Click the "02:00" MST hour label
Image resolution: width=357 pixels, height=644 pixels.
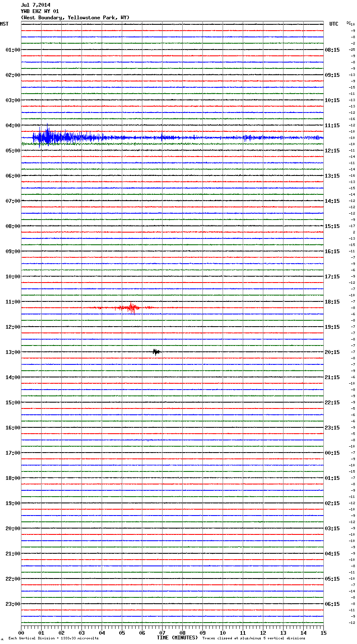[13, 75]
